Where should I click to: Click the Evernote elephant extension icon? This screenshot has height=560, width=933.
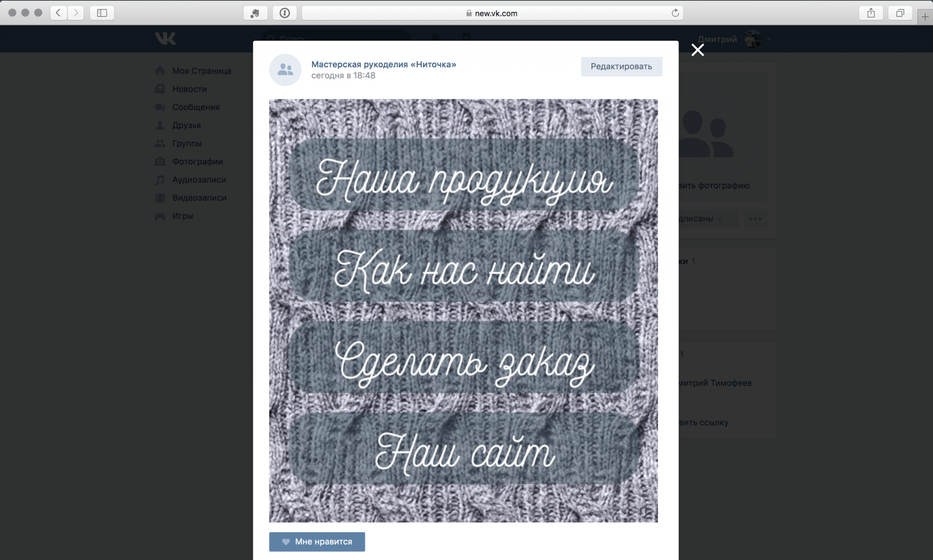pos(255,13)
